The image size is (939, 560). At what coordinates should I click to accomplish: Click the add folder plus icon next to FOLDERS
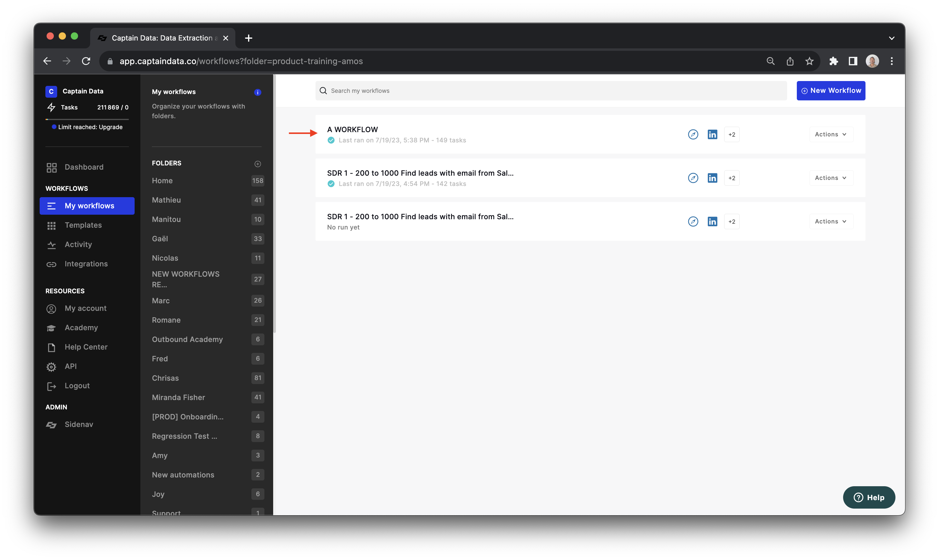tap(258, 163)
